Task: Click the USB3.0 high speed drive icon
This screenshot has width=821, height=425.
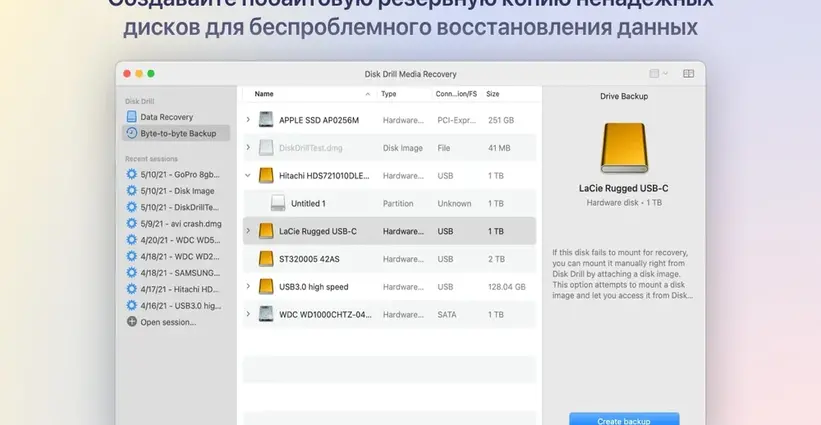Action: [x=266, y=286]
